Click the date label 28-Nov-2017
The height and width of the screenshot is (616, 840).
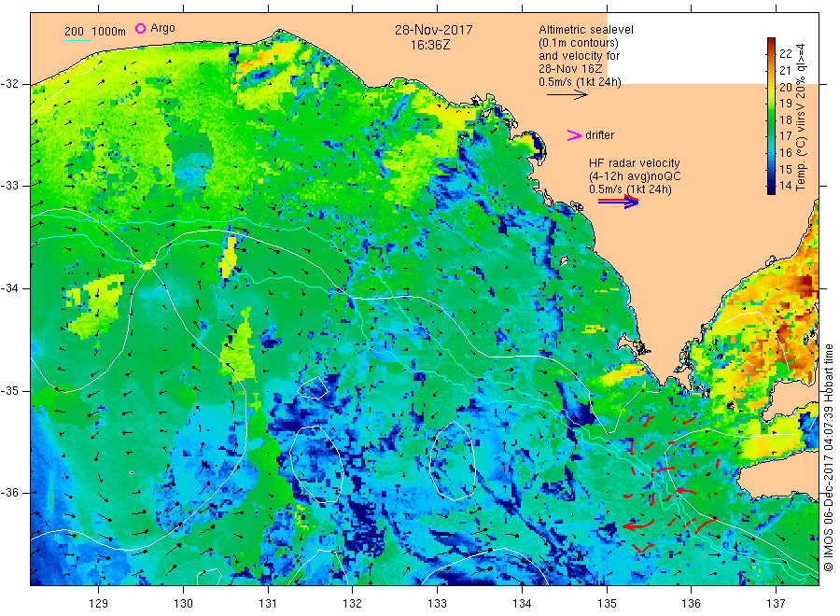434,30
